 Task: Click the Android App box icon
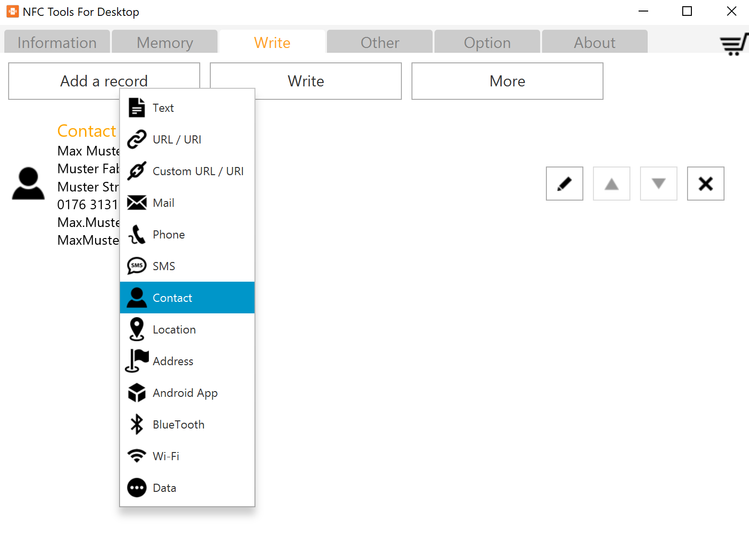(x=137, y=393)
